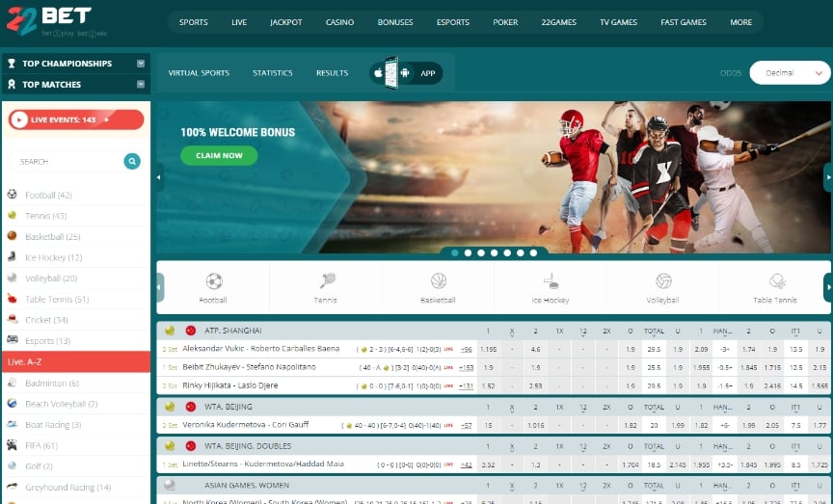Select Table Tennis icon in carousel
Image resolution: width=833 pixels, height=504 pixels.
click(776, 280)
